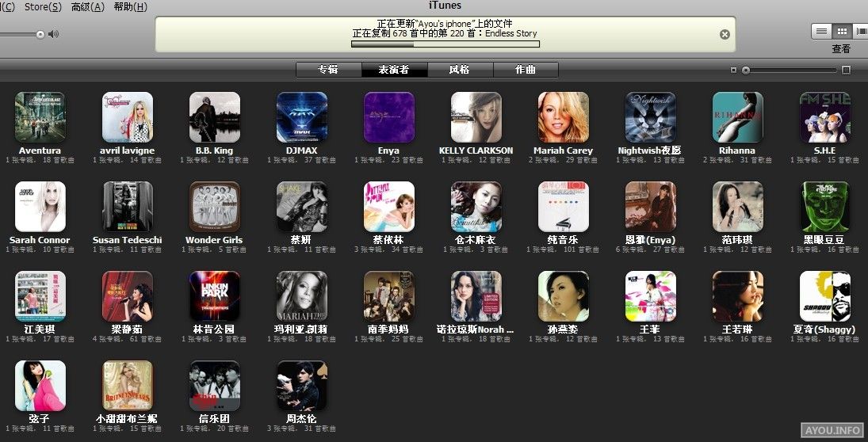Move the thumbnail size slider knob
The width and height of the screenshot is (868, 442).
pos(746,70)
